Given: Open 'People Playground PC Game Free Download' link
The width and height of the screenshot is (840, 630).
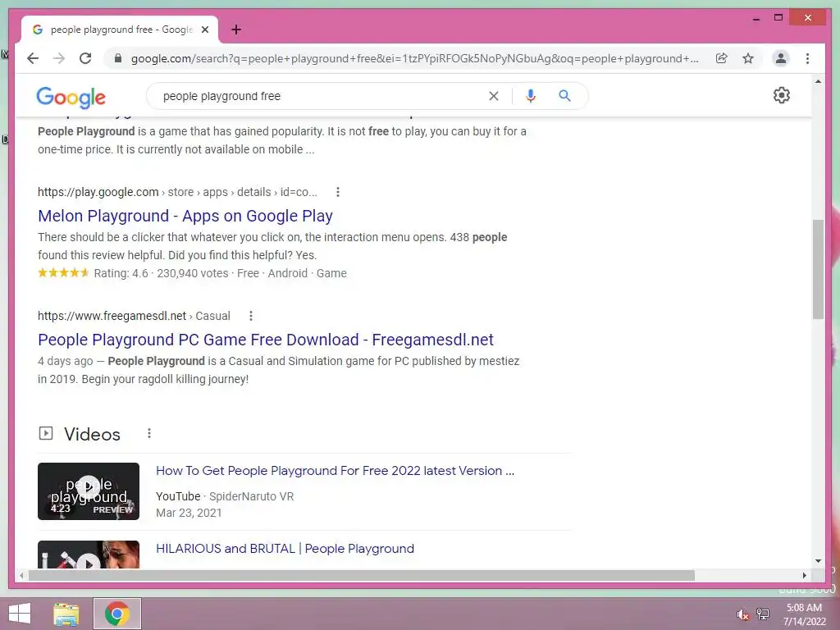Looking at the screenshot, I should click(x=266, y=340).
